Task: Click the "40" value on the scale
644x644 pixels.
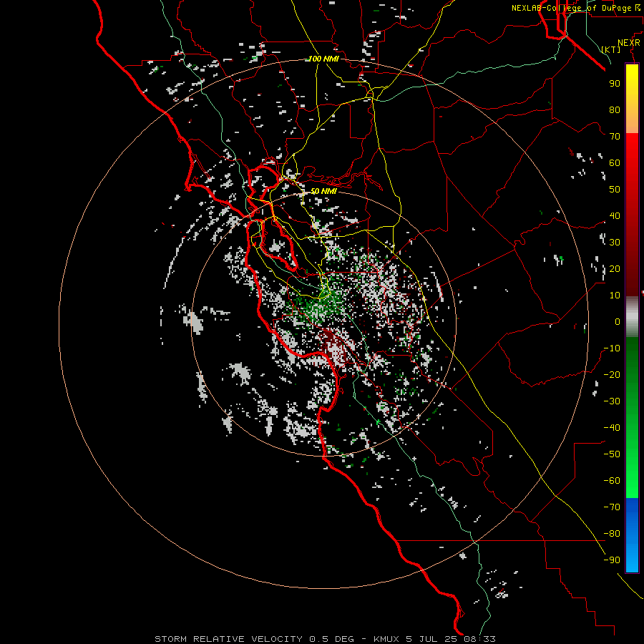Action: coord(615,215)
